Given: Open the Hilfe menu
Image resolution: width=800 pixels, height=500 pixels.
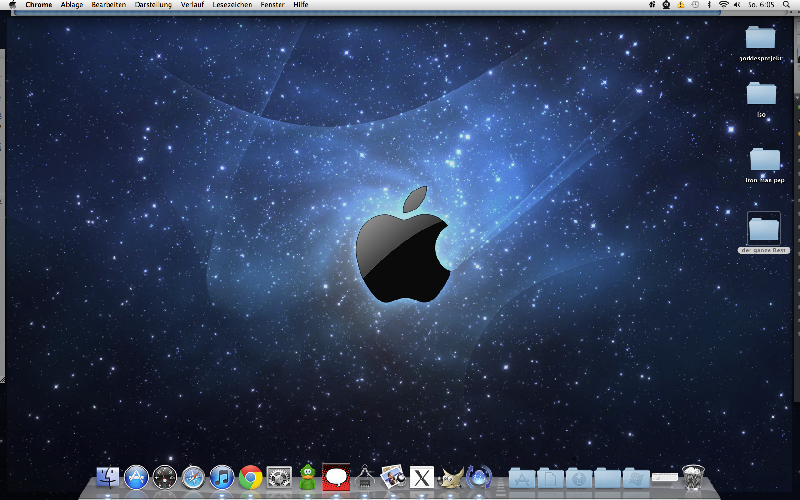Looking at the screenshot, I should [x=301, y=5].
